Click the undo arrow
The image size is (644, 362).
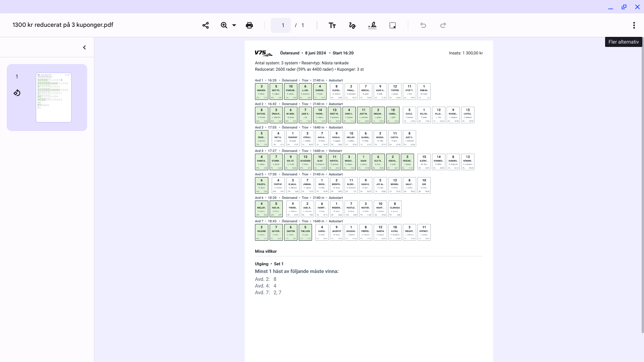click(x=423, y=25)
